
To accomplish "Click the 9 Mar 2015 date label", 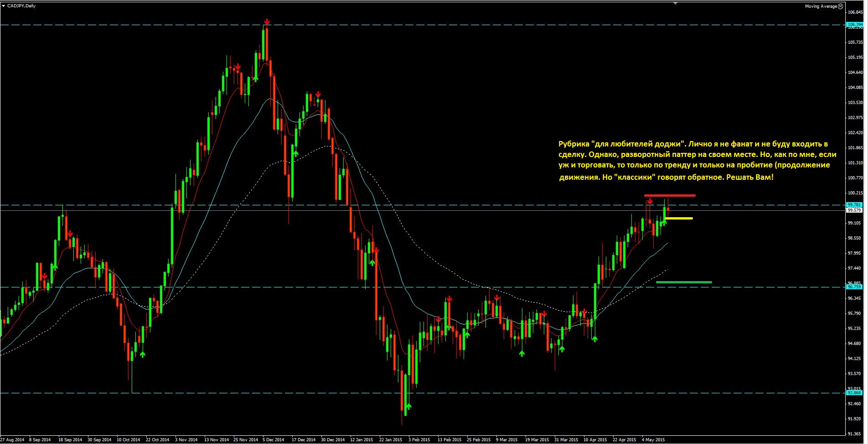I will [x=507, y=440].
